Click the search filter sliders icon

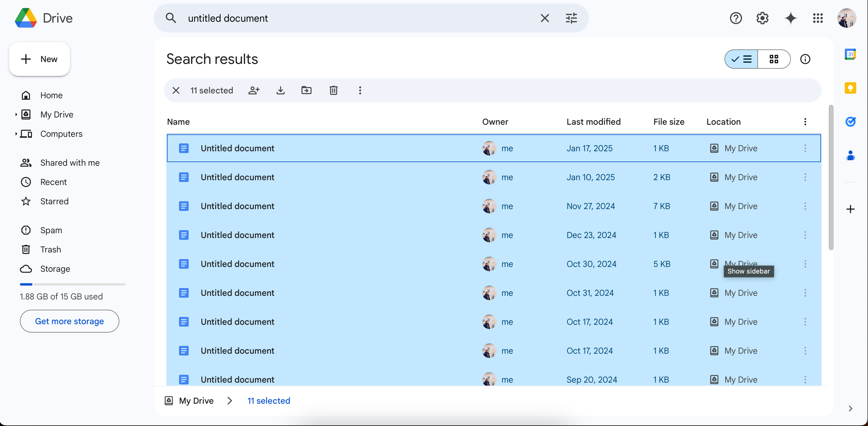tap(571, 18)
